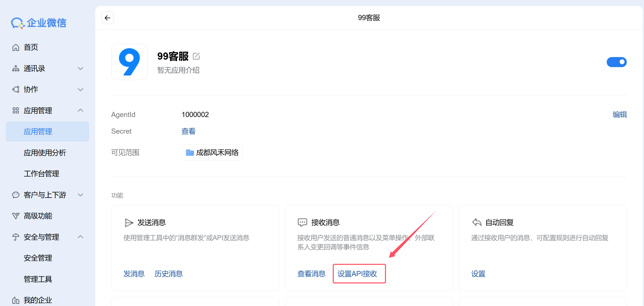The height and width of the screenshot is (306, 644).
Task: Open the 历史消息 link
Action: pos(169,274)
